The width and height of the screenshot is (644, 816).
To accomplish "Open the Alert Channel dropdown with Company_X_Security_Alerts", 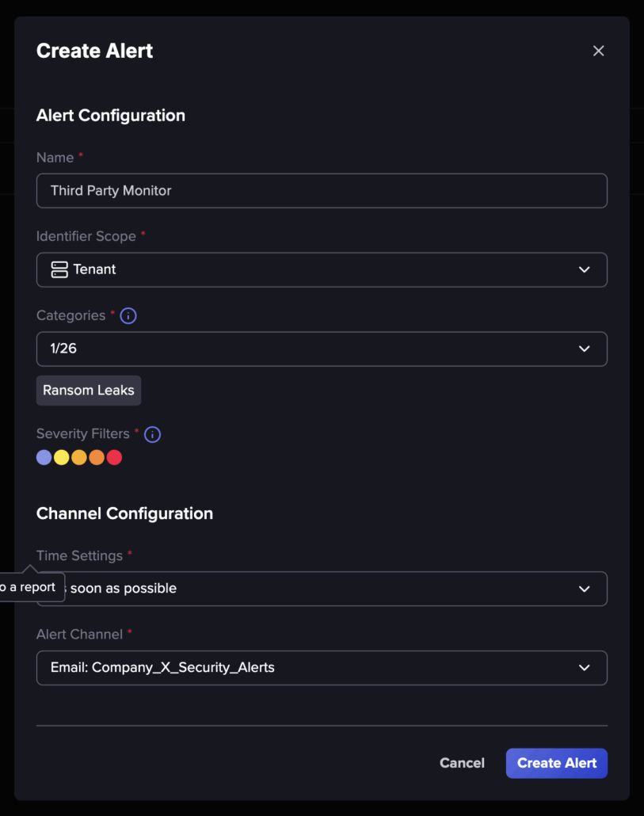I will tap(317, 667).
